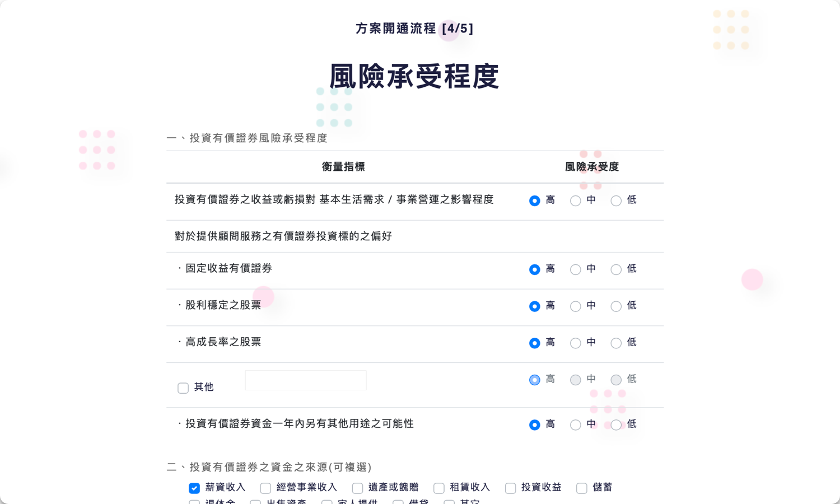
Task: Set 高成長率之股票 to 中
Action: coord(575,343)
